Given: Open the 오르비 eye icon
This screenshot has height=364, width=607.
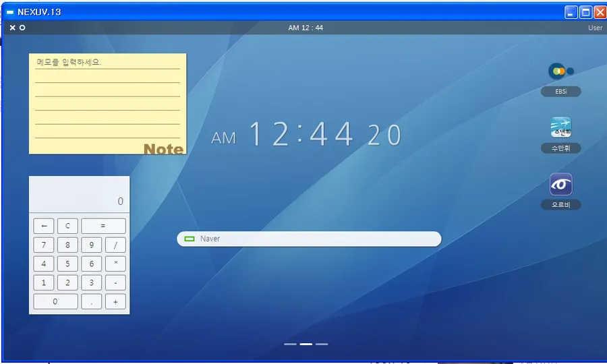Looking at the screenshot, I should (x=561, y=184).
